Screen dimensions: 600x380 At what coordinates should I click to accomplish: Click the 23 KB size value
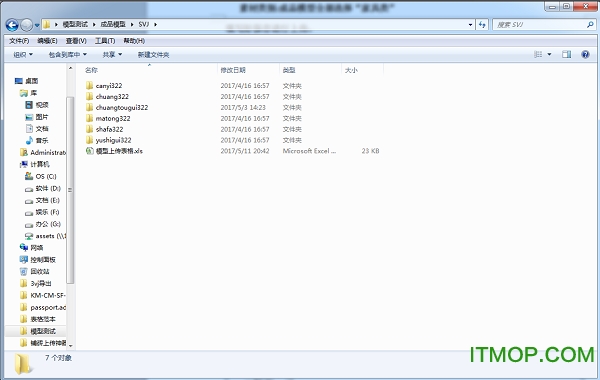(x=370, y=151)
